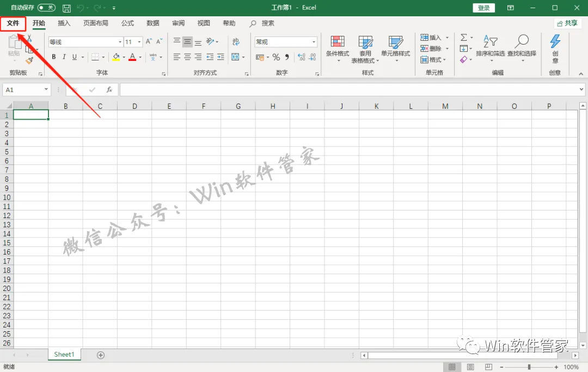Image resolution: width=588 pixels, height=372 pixels.
Task: Toggle Align Right
Action: point(198,57)
